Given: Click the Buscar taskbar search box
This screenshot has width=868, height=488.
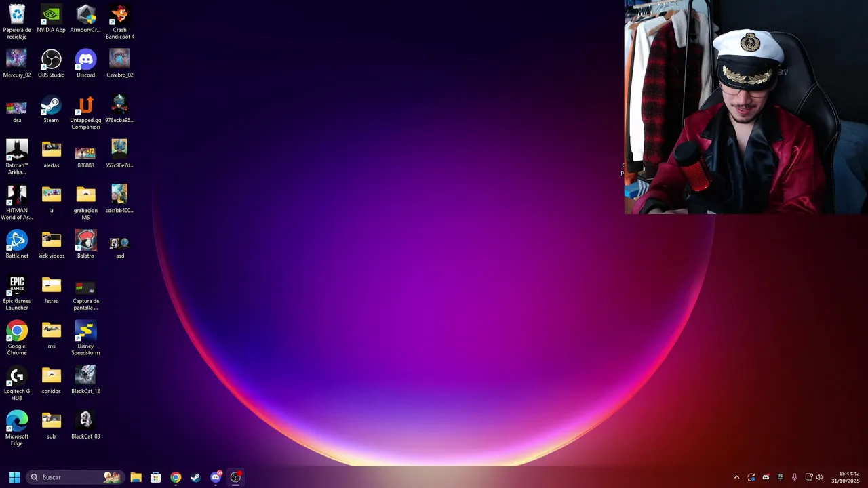Looking at the screenshot, I should click(75, 477).
